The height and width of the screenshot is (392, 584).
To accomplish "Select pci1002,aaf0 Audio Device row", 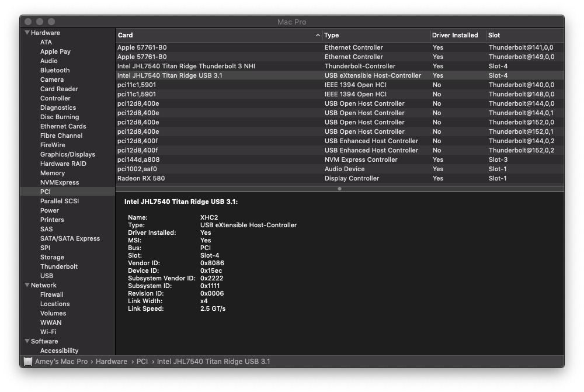I will click(x=340, y=169).
